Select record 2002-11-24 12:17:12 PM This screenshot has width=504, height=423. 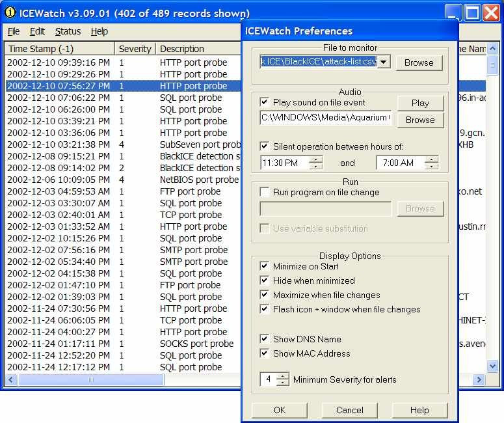click(123, 367)
